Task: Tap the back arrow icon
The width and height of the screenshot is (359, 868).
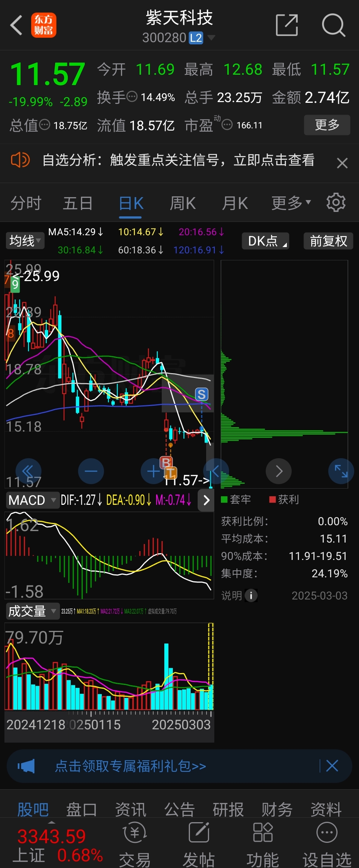Action: (16, 25)
